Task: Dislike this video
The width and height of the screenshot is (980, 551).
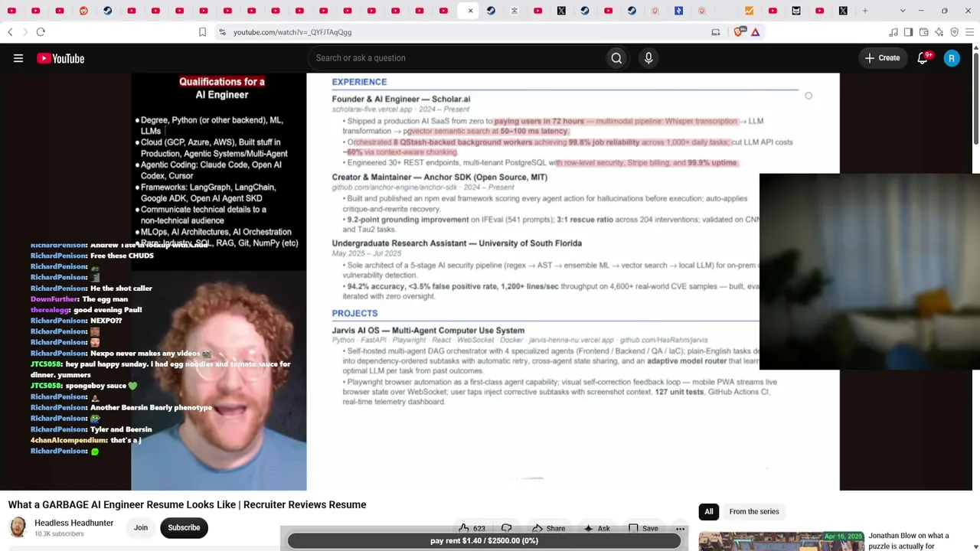Action: pyautogui.click(x=506, y=528)
